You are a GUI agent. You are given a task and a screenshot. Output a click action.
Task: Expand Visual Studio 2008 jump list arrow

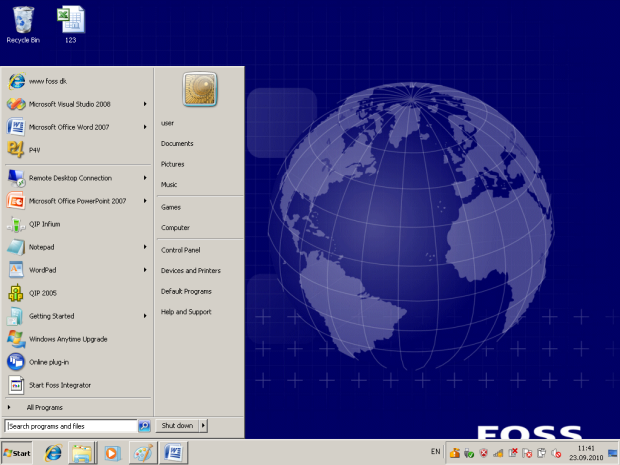click(x=145, y=104)
